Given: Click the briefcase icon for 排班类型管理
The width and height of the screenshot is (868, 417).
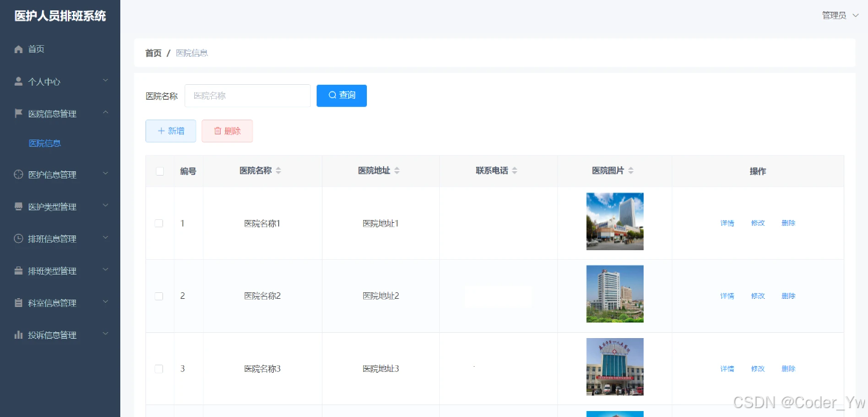Looking at the screenshot, I should [x=18, y=271].
